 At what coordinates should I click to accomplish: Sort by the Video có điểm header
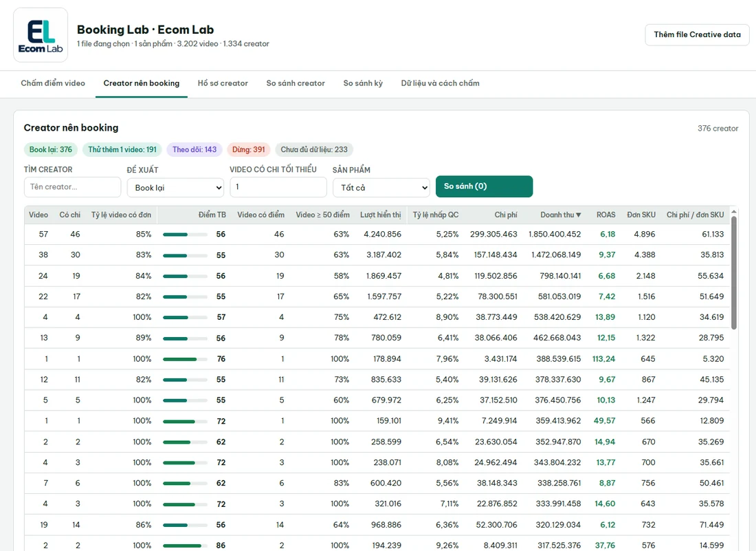pyautogui.click(x=261, y=215)
